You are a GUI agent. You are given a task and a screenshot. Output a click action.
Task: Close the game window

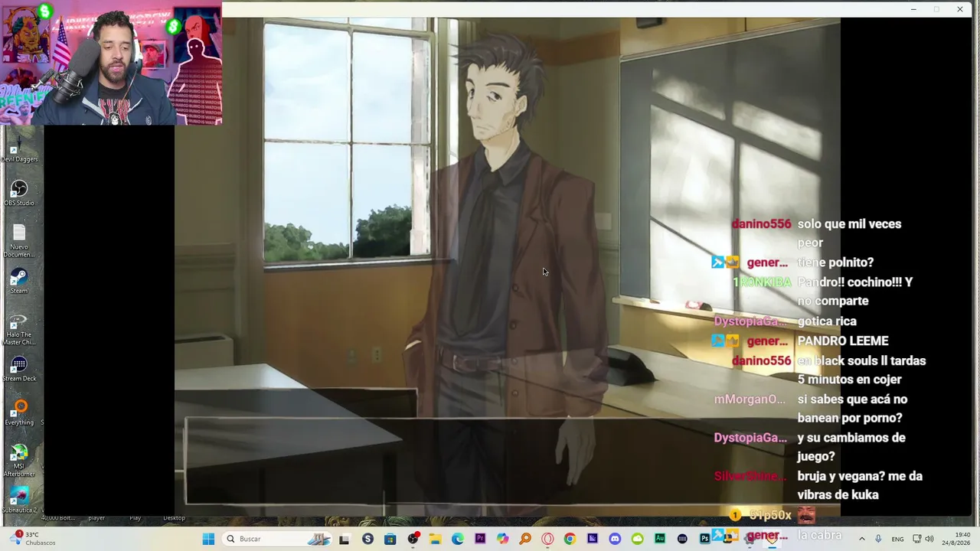pos(960,9)
